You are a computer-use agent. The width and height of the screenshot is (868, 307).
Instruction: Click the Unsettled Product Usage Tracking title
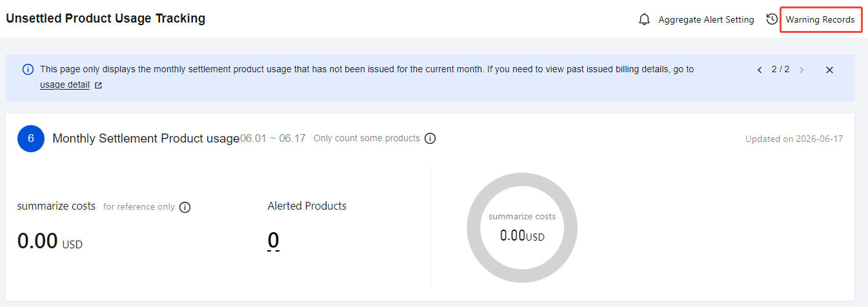[x=106, y=19]
